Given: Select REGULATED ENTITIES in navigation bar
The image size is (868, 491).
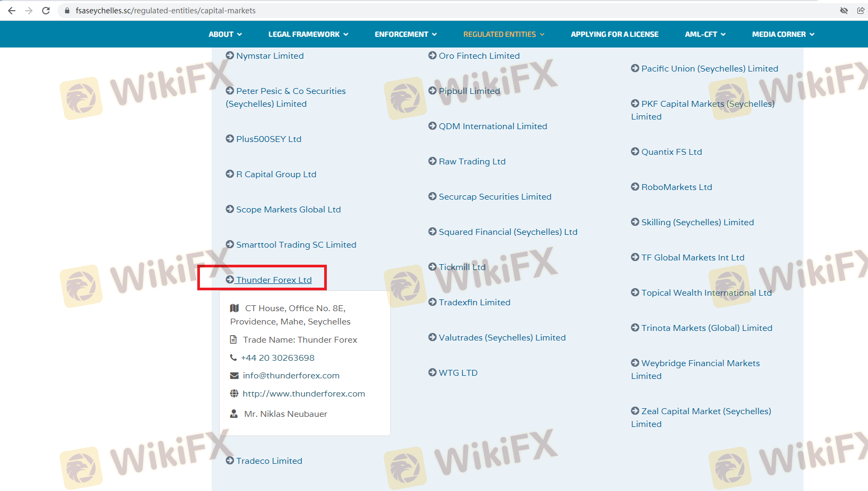Looking at the screenshot, I should click(x=503, y=34).
